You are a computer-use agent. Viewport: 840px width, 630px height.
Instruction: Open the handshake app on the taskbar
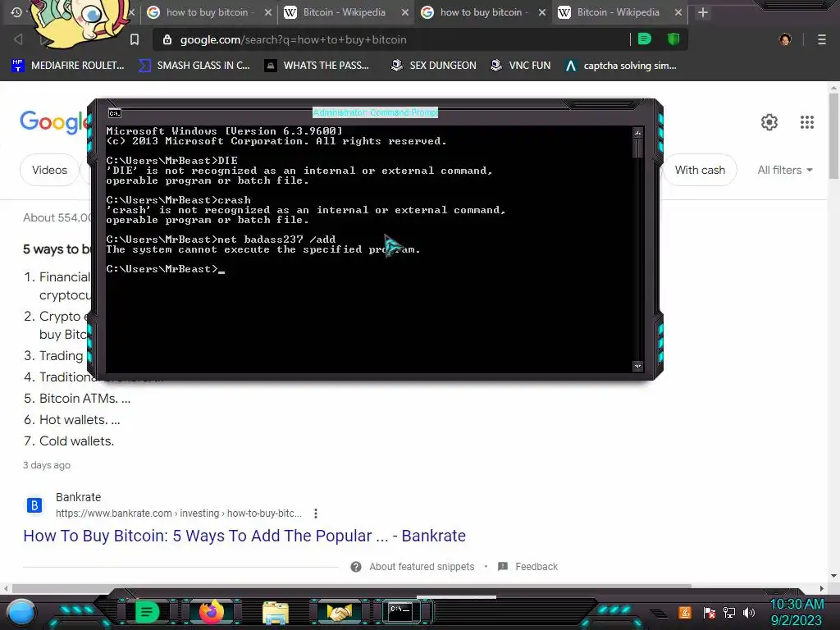(339, 612)
